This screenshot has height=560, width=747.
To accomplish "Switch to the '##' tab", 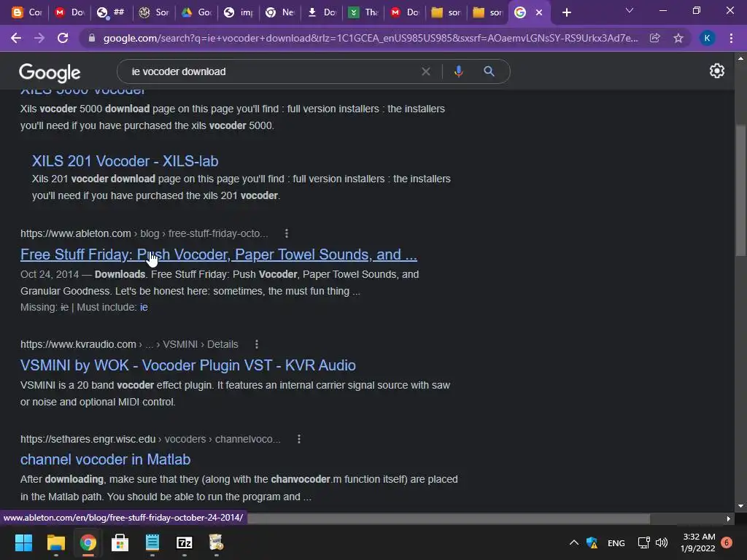I will click(x=111, y=12).
